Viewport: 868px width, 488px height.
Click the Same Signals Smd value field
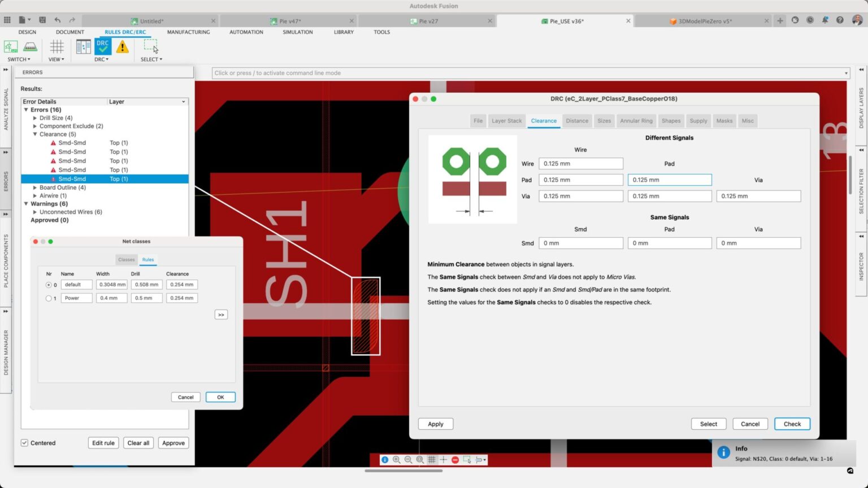click(x=580, y=243)
